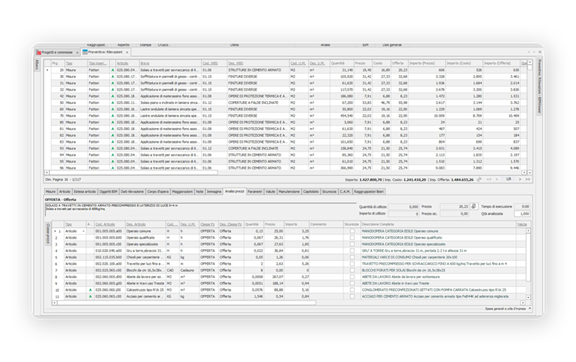Viewport: 576px width, 362px height.
Task: Click green triangle icon in row Prg 70
Action: [x=113, y=115]
